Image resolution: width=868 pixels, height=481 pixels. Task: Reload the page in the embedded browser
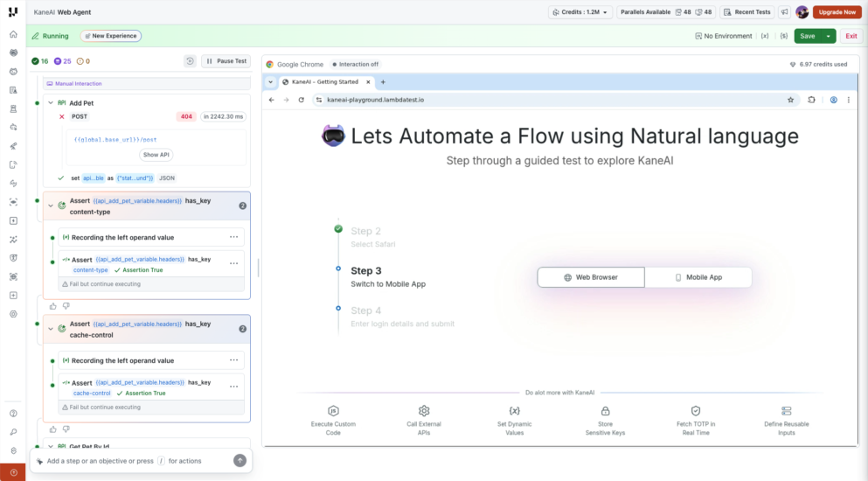click(302, 100)
